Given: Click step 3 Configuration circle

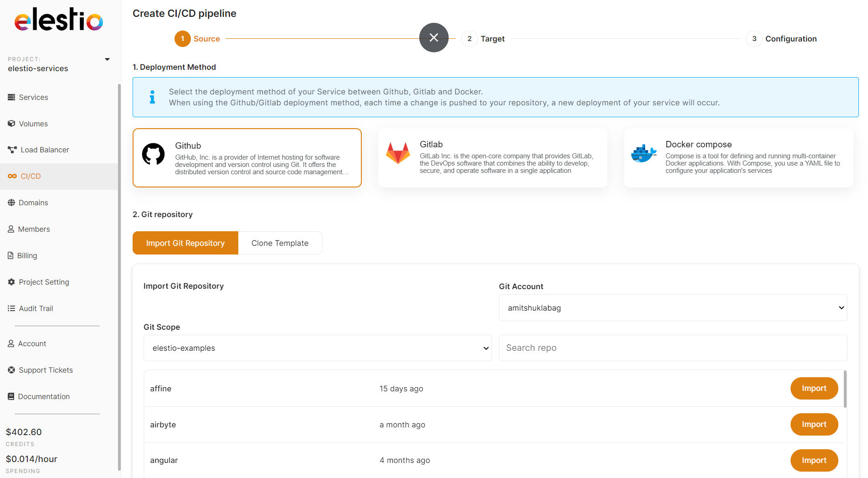Looking at the screenshot, I should (x=754, y=39).
